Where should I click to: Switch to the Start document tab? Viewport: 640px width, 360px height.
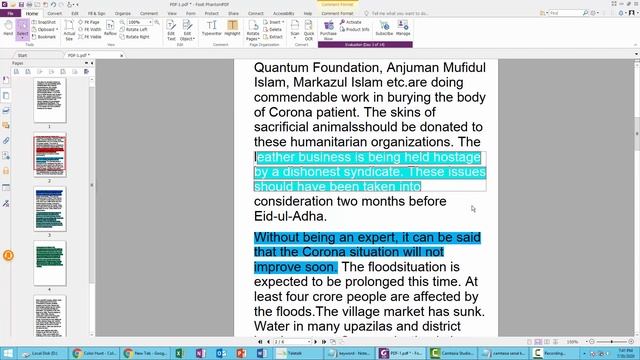[22, 55]
